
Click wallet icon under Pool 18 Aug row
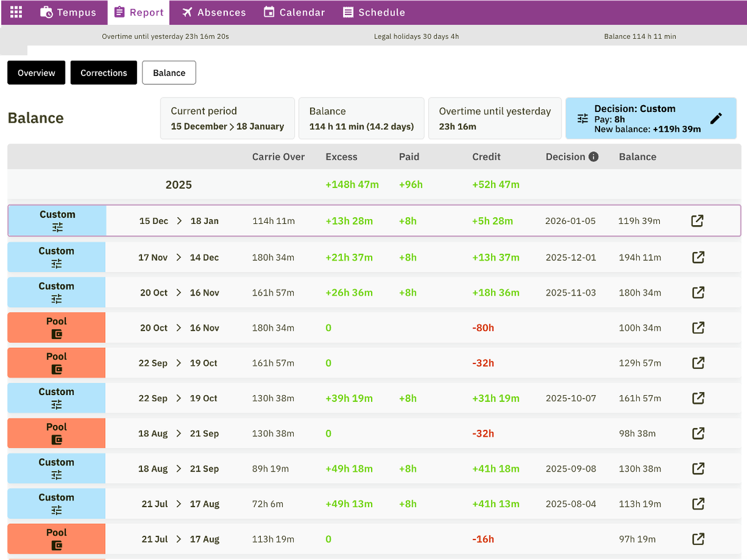click(57, 440)
